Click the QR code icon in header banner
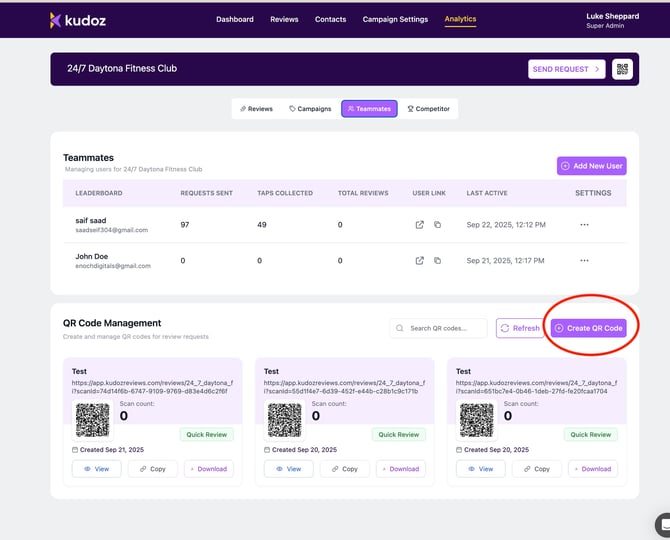 (x=623, y=69)
